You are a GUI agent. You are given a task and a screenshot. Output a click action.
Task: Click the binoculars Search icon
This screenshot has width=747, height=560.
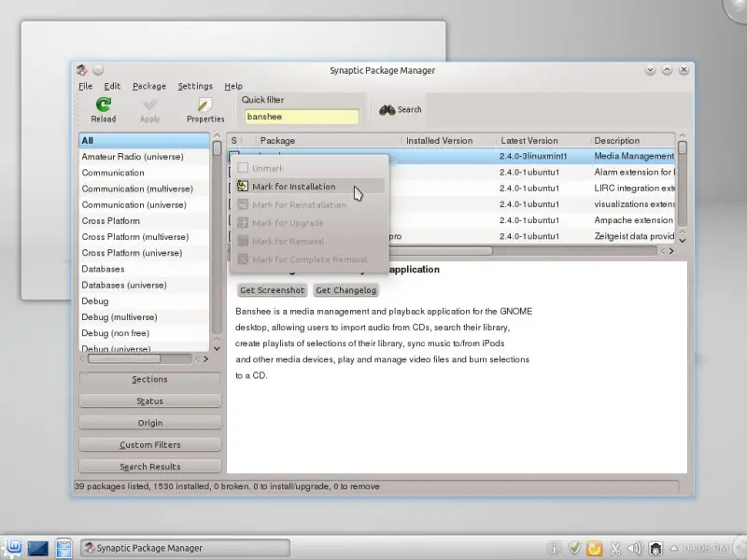point(387,110)
